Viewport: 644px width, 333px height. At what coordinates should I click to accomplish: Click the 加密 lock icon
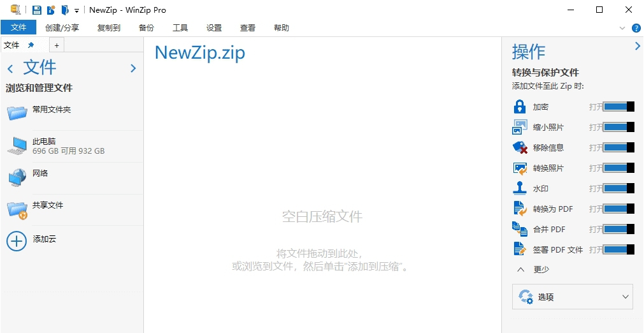click(520, 107)
